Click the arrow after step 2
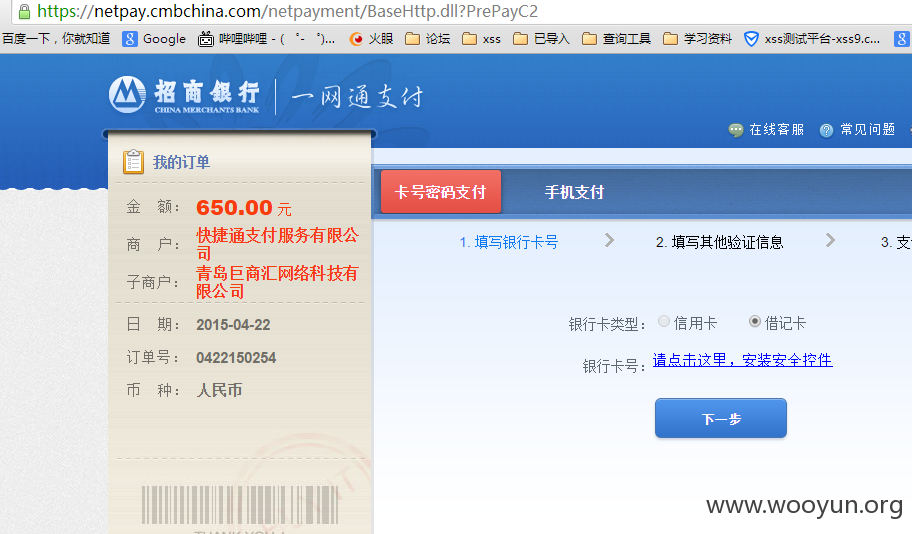This screenshot has height=534, width=912. tap(830, 240)
